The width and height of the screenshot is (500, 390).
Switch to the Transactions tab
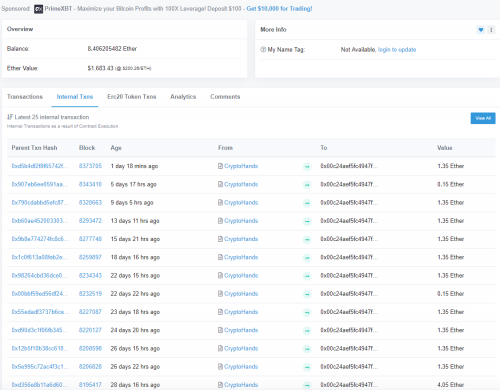click(x=25, y=97)
